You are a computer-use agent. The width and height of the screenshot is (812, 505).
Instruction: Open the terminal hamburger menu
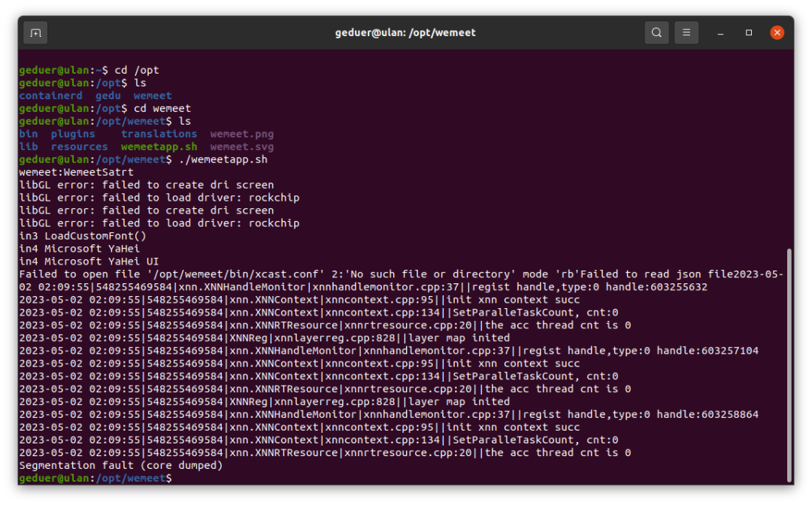point(686,32)
